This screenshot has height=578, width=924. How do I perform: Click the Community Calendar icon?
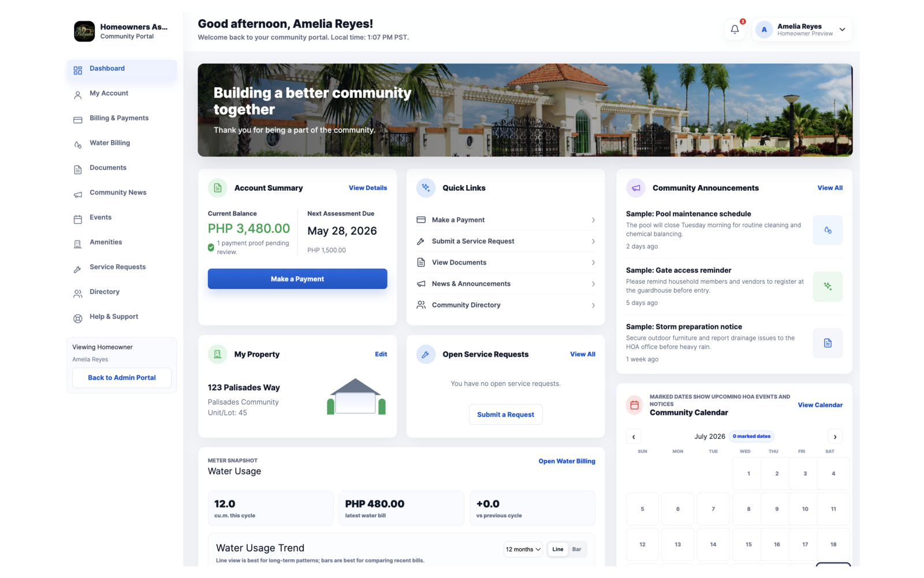pyautogui.click(x=635, y=405)
